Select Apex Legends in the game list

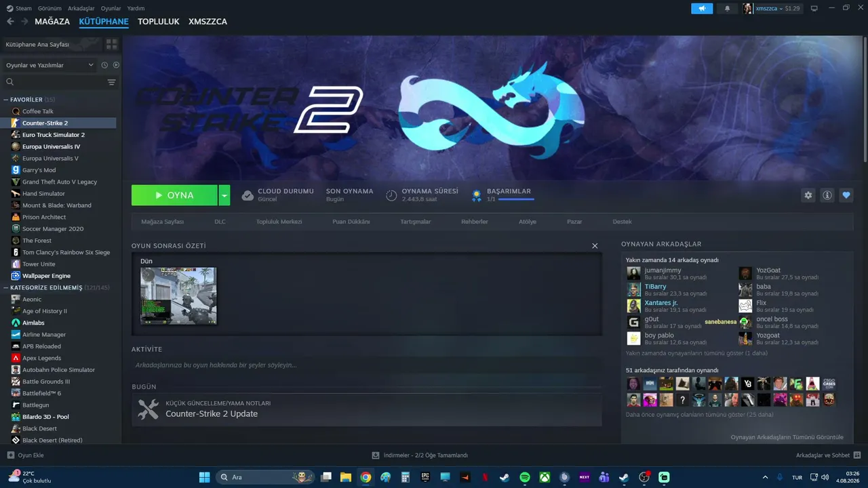coord(41,358)
